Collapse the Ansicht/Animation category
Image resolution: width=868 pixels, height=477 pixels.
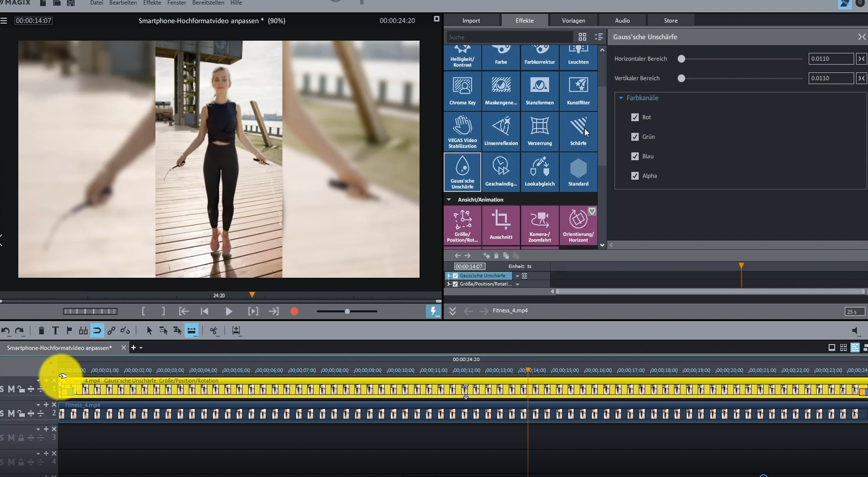pos(449,200)
